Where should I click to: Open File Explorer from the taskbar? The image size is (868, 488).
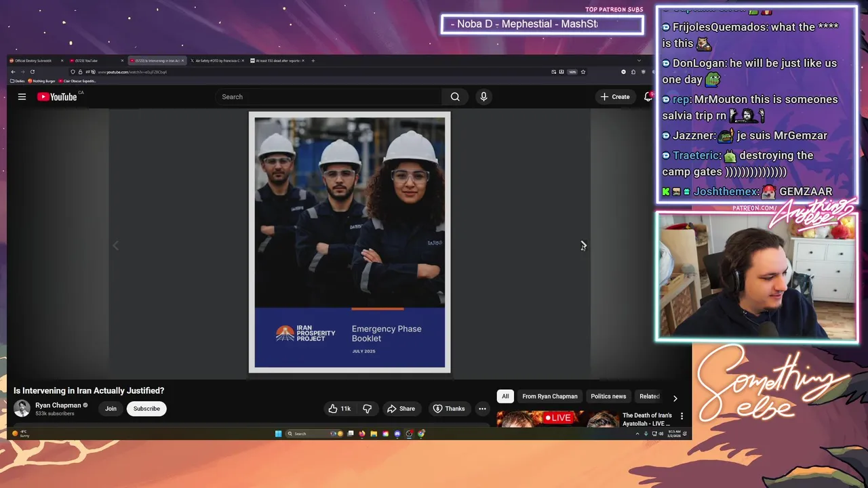click(x=374, y=434)
